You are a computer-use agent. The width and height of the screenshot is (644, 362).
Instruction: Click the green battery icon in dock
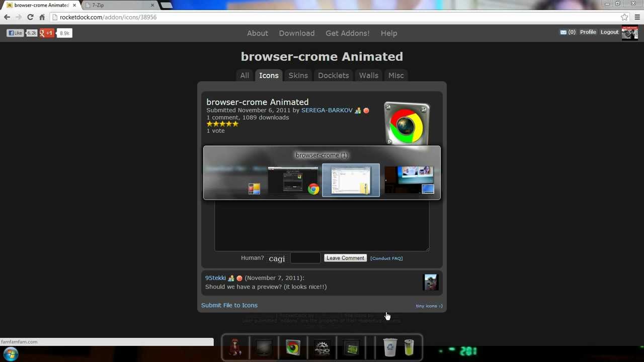tap(409, 347)
